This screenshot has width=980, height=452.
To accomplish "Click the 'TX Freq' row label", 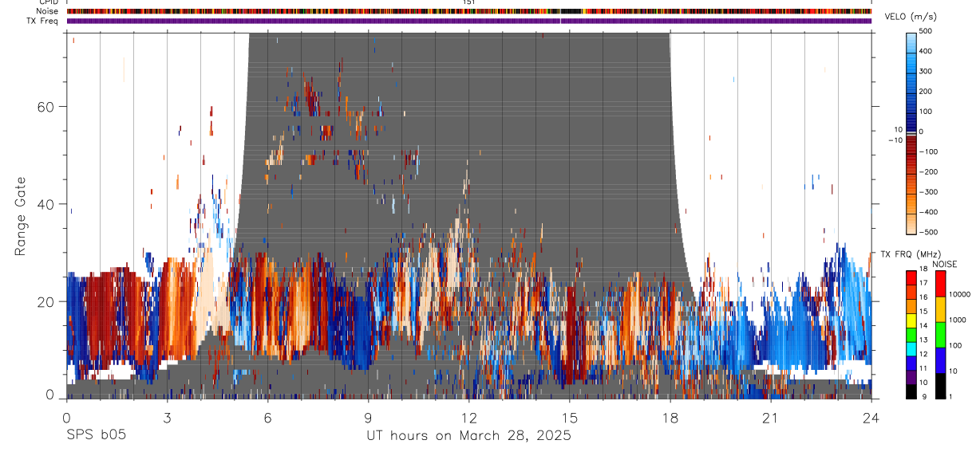I will click(41, 21).
